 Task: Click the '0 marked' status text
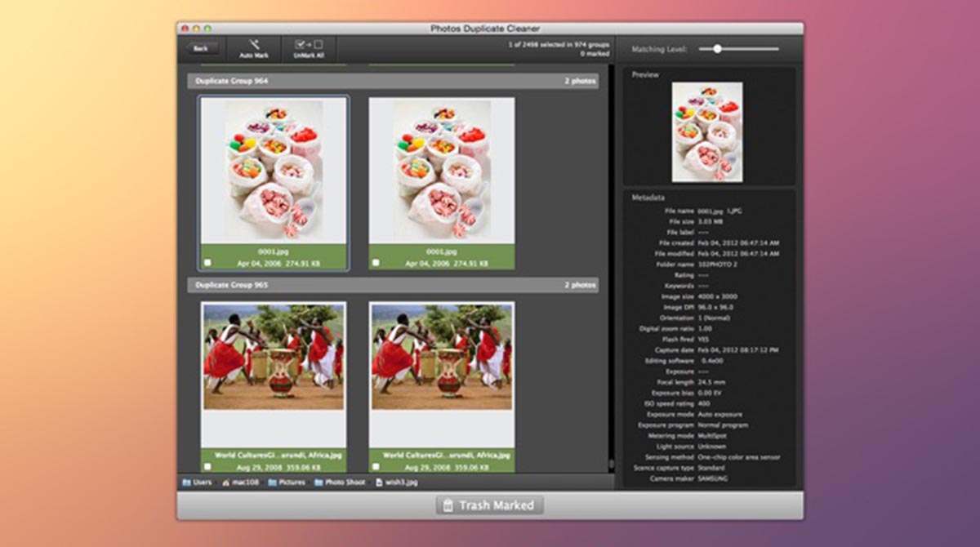coord(595,53)
